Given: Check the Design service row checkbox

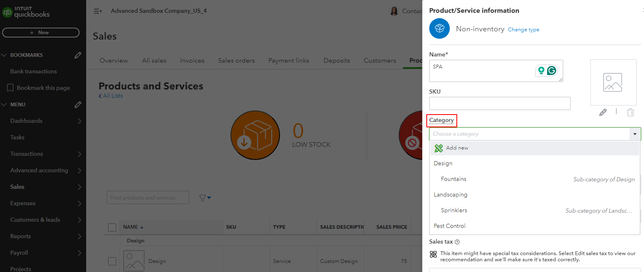Looking at the screenshot, I should point(112,261).
